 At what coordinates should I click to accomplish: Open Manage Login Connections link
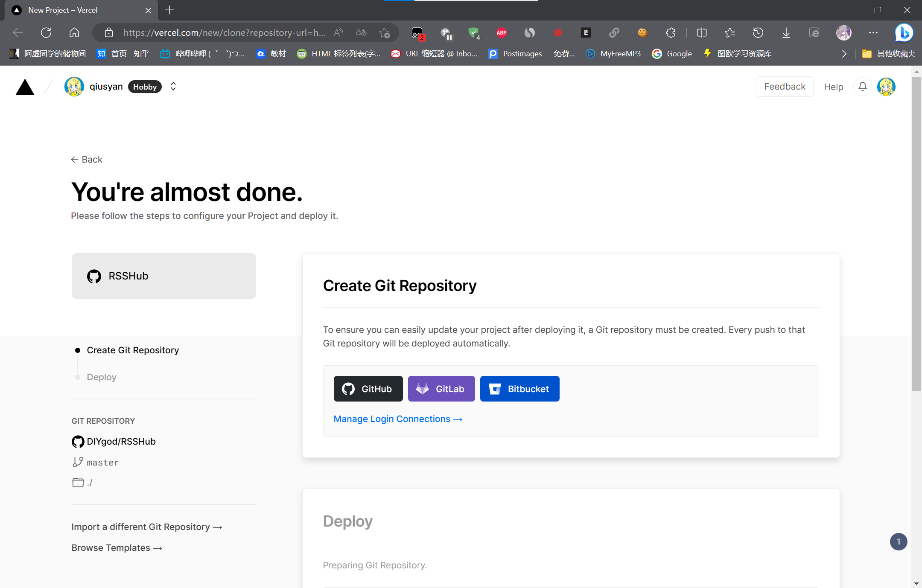coord(398,419)
